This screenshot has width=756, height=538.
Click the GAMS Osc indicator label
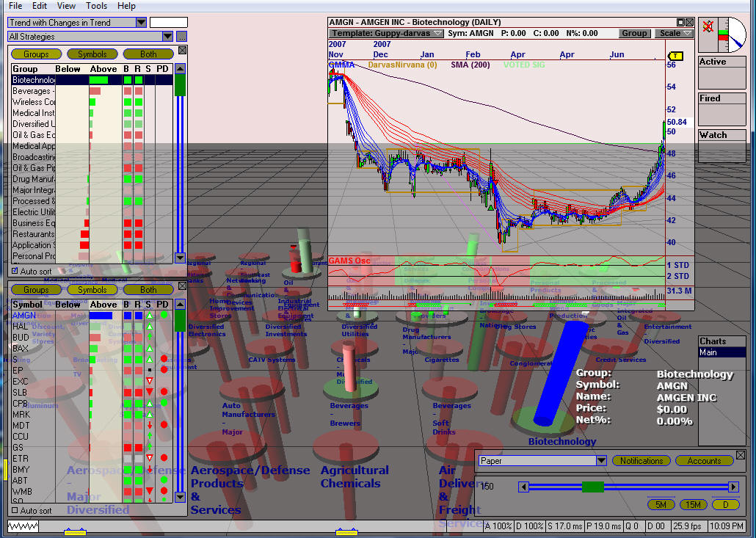point(349,261)
